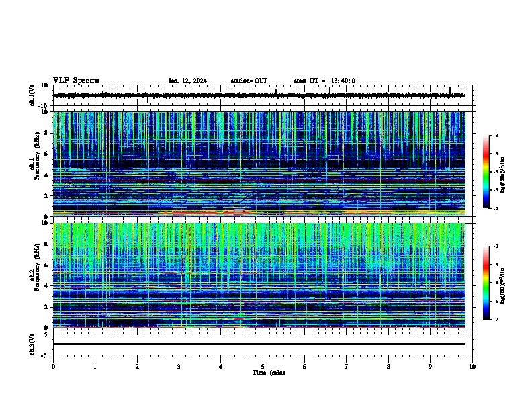Click the "station=OUI" header label
The width and height of the screenshot is (532, 411).
point(249,81)
